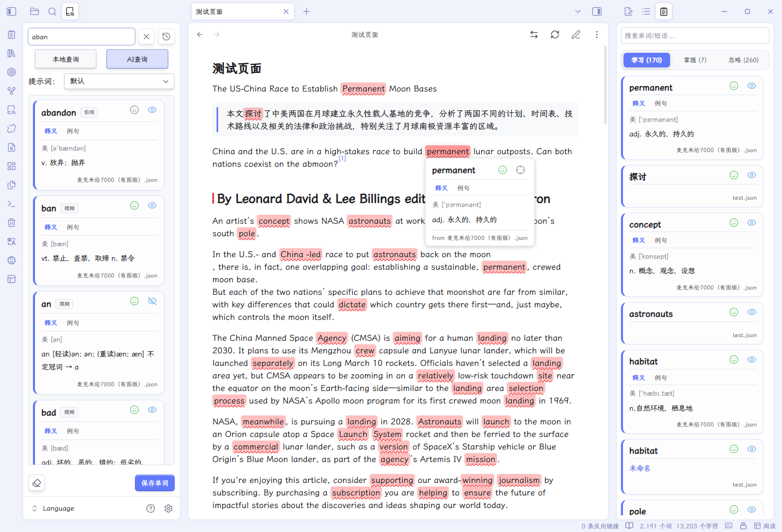Open the settings gear beside Language
Viewport: 782px width, 532px height.
pyautogui.click(x=168, y=508)
